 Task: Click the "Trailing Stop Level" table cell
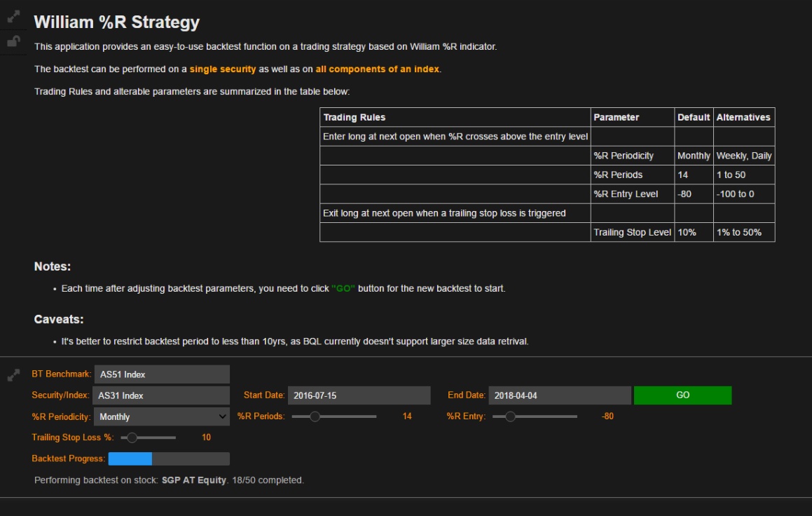coord(632,232)
